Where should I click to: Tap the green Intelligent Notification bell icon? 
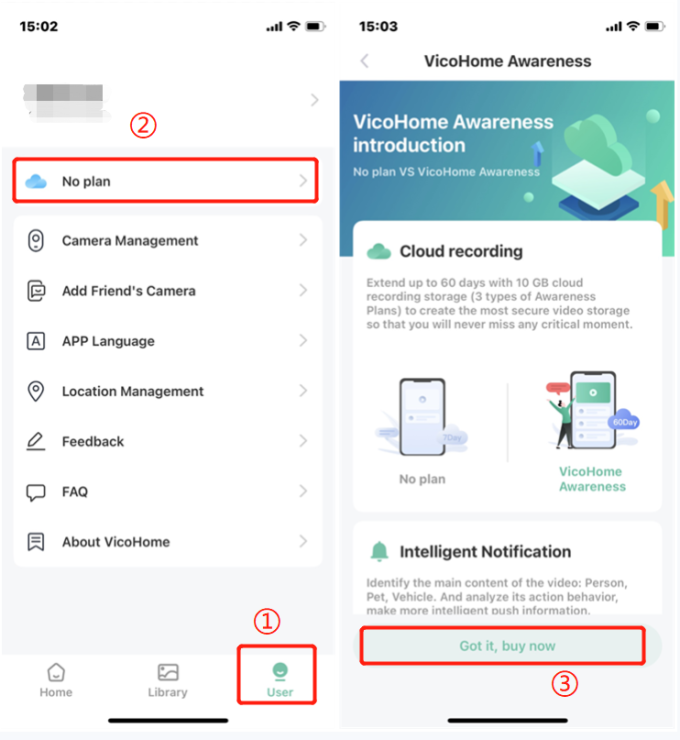click(379, 551)
